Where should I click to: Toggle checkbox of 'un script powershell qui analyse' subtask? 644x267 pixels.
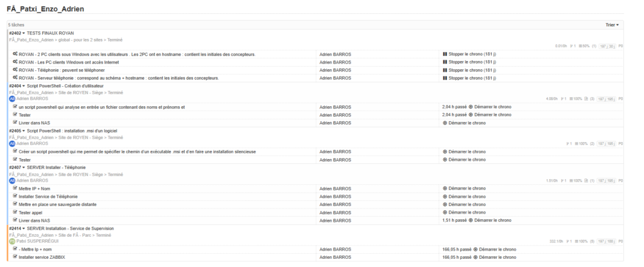(15, 107)
